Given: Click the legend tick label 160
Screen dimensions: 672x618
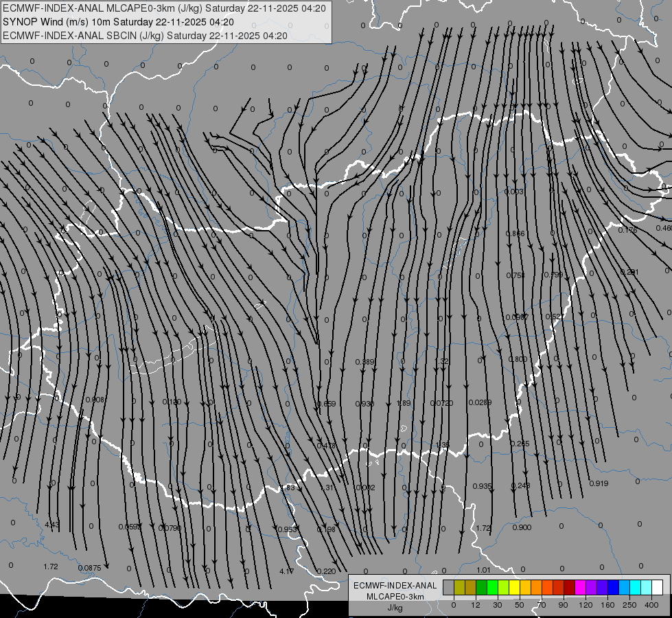Looking at the screenshot, I should coord(607,605).
